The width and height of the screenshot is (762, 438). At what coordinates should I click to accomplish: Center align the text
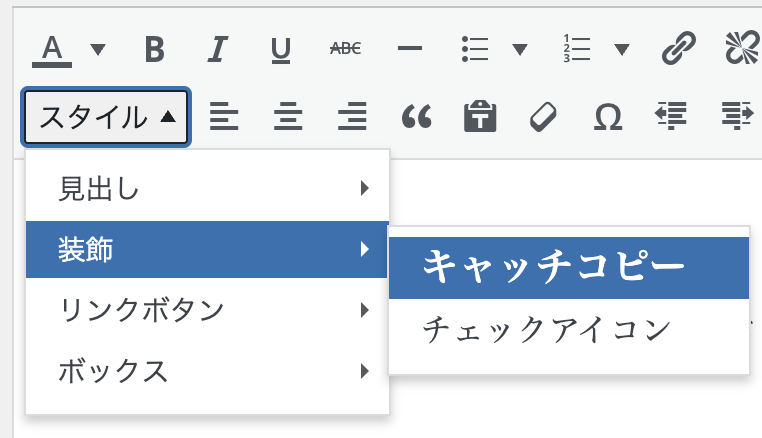click(288, 117)
